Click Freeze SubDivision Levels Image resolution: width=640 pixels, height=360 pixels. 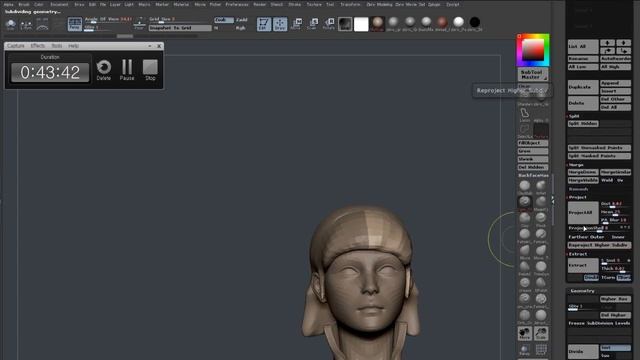[x=599, y=323]
